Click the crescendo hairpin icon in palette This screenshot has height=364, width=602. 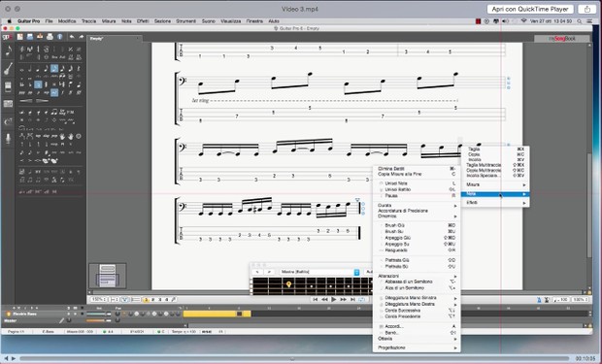25,101
